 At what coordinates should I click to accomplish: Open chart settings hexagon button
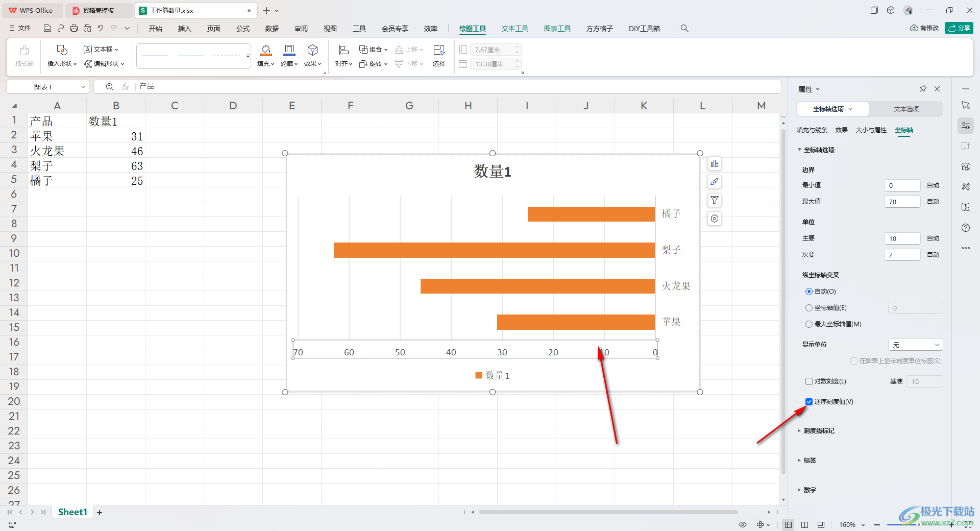coord(715,219)
